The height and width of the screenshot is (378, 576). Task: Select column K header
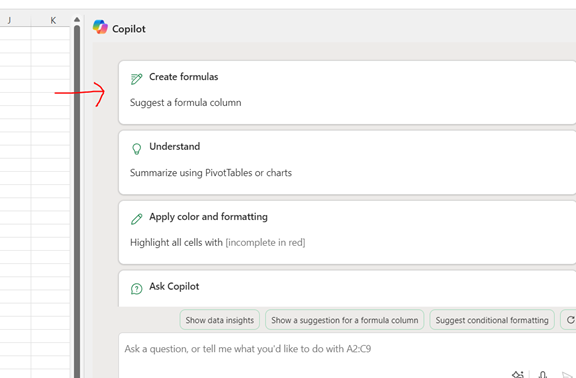[x=53, y=21]
